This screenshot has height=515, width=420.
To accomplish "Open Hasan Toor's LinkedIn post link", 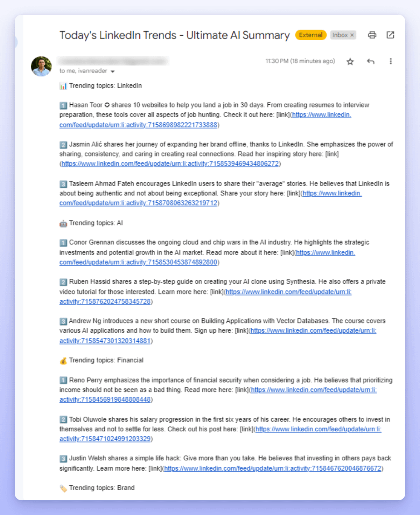I will (x=138, y=125).
